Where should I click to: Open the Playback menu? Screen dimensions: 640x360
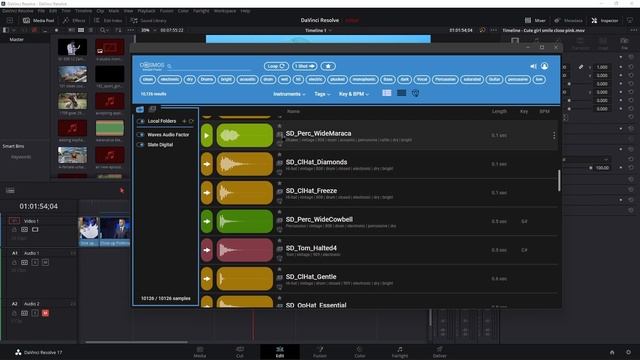click(x=146, y=11)
